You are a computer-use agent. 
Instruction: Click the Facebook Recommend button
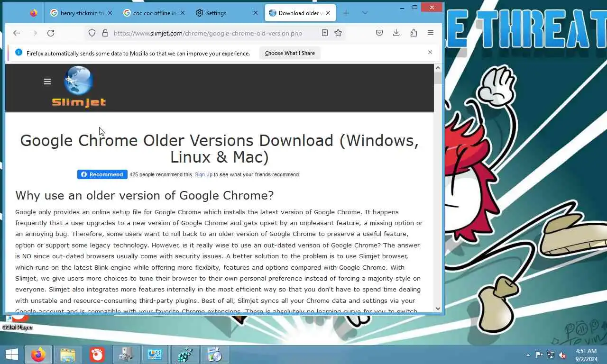point(102,174)
